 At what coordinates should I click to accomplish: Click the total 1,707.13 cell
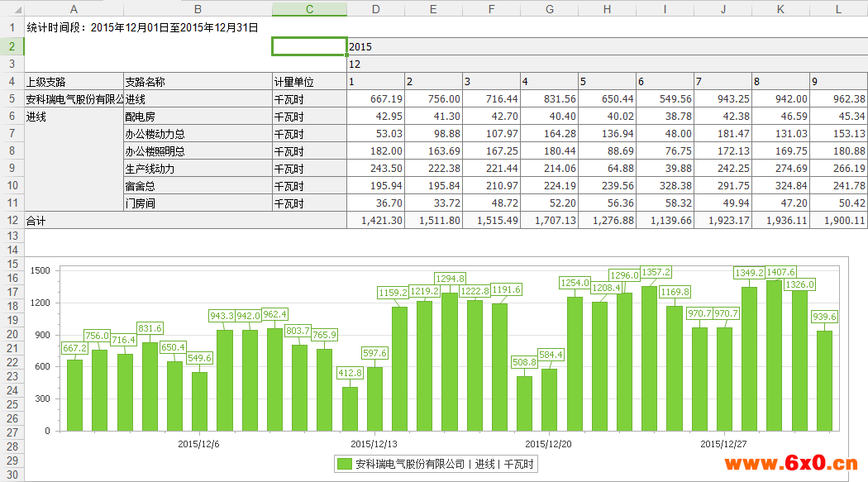[x=549, y=220]
